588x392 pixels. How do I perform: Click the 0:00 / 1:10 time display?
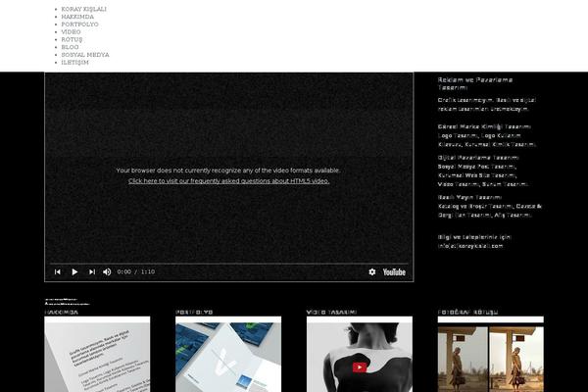pyautogui.click(x=136, y=271)
